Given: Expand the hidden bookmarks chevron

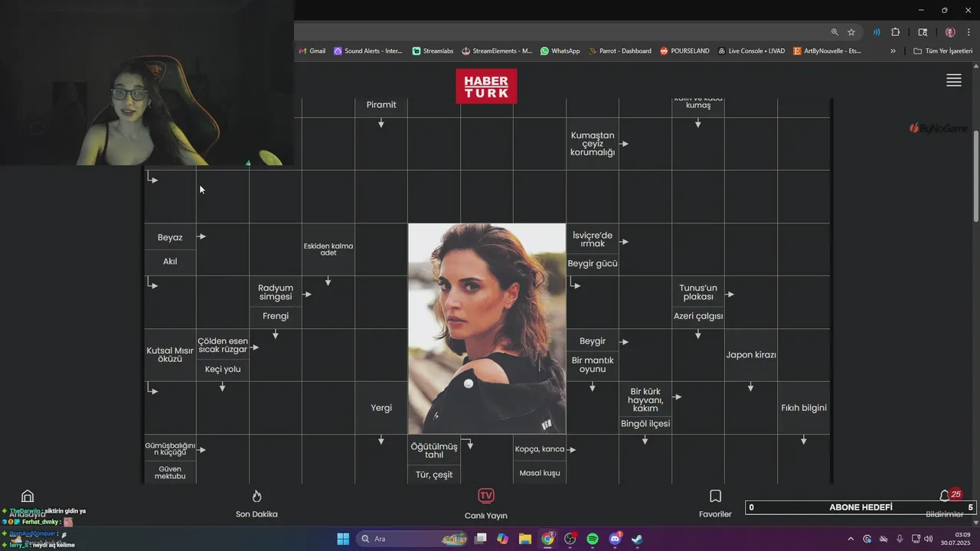Looking at the screenshot, I should 893,51.
